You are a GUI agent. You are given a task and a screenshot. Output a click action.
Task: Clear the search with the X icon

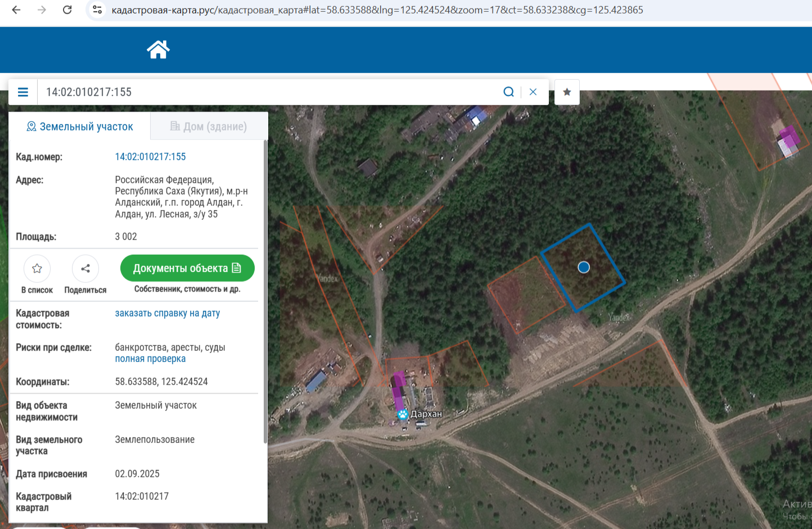(x=533, y=92)
